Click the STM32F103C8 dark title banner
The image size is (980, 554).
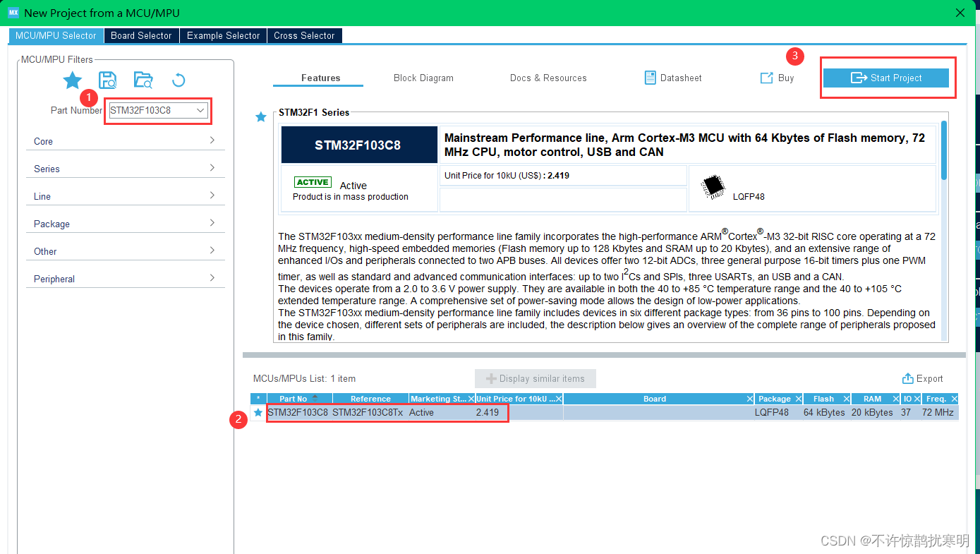(359, 145)
